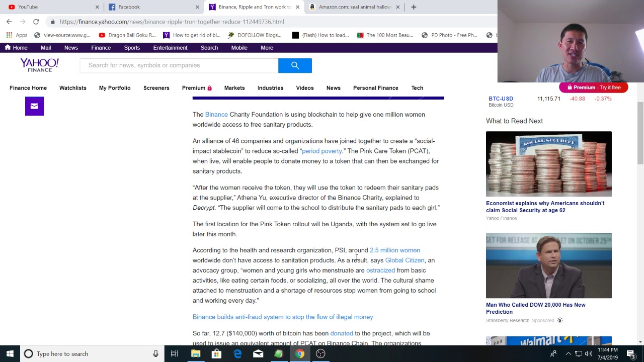Launch Microsoft Edge from taskbar
Viewport: 644px width, 362px height.
(x=237, y=354)
